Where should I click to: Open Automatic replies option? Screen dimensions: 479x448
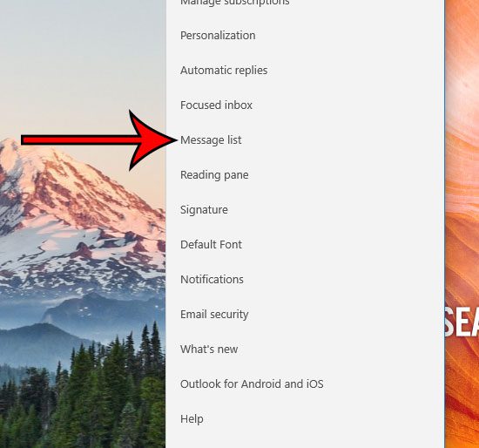(x=224, y=71)
